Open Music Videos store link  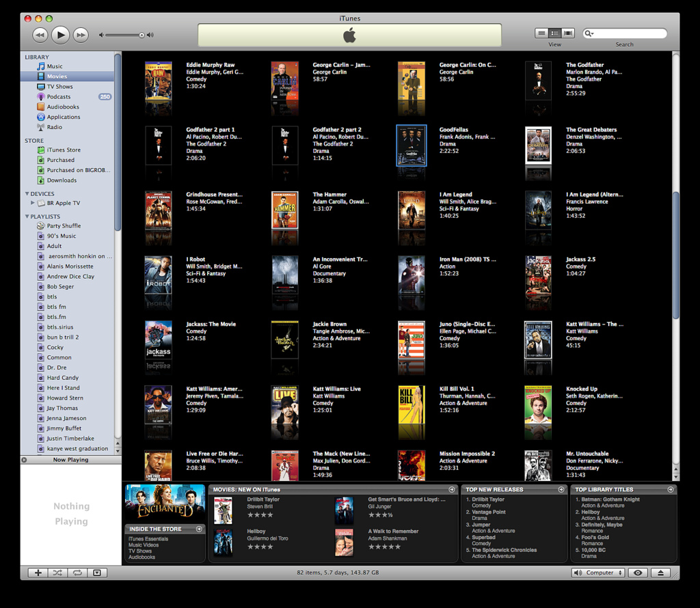(144, 544)
